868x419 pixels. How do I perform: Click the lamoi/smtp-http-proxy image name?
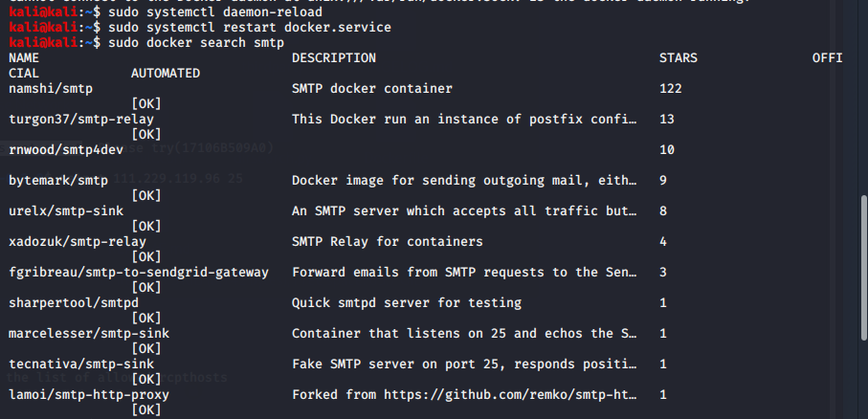[89, 395]
